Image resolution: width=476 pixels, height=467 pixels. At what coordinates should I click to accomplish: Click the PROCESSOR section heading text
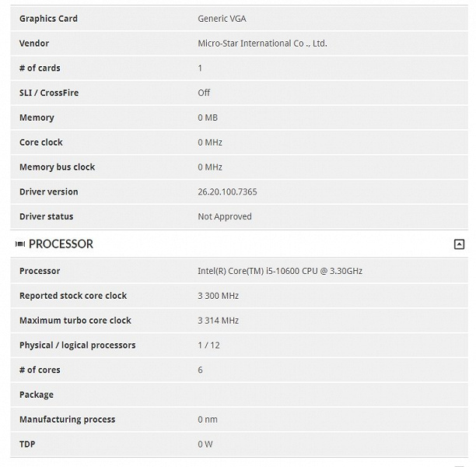coord(61,244)
